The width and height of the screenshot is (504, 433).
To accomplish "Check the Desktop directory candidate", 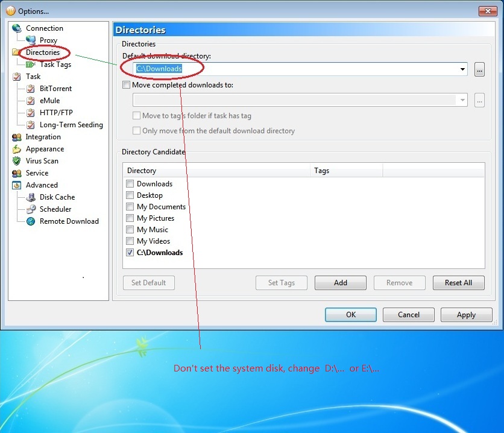I will (130, 195).
